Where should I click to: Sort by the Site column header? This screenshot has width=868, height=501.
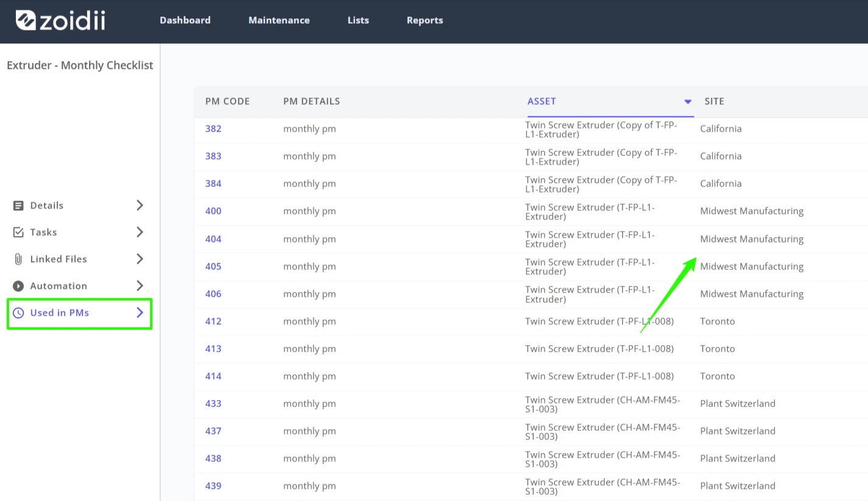tap(714, 101)
